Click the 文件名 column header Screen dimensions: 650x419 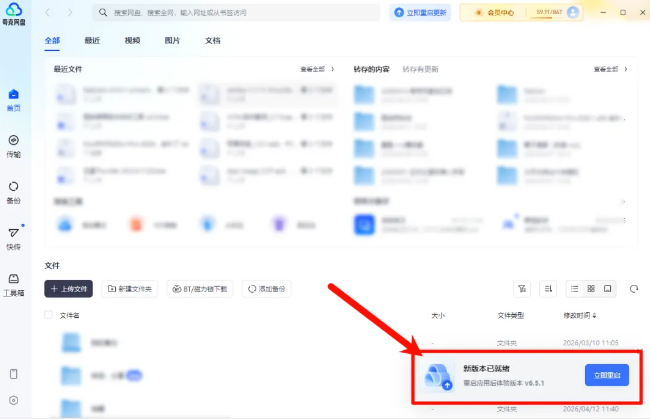(70, 315)
